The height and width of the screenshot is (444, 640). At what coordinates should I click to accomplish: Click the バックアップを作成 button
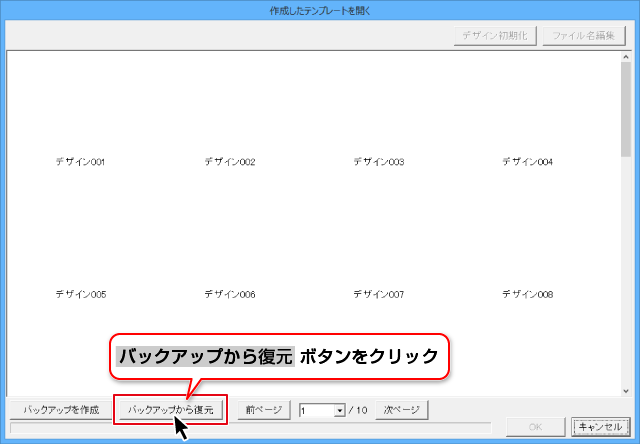coord(61,409)
